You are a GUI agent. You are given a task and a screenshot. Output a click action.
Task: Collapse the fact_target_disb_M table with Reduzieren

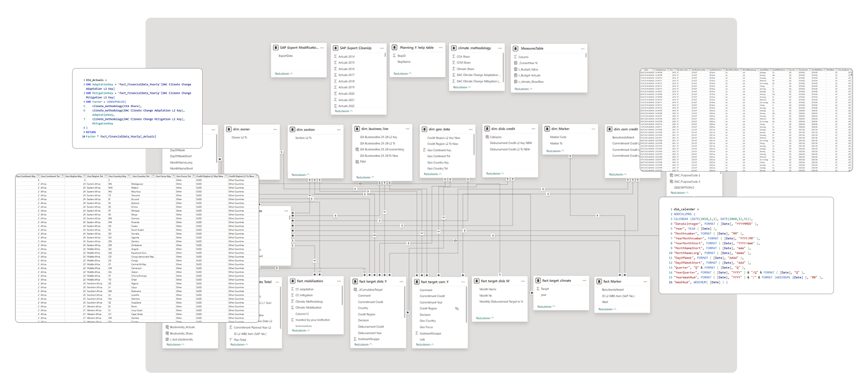(x=485, y=318)
